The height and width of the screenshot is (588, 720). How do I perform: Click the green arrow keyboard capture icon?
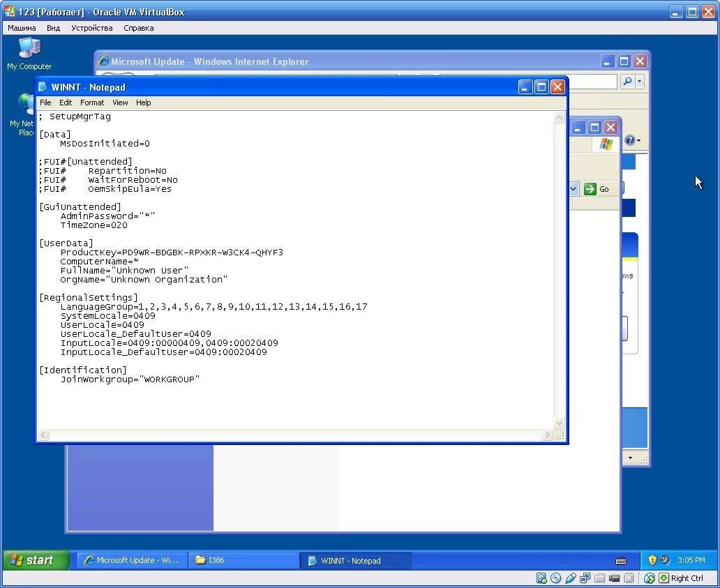[x=664, y=578]
